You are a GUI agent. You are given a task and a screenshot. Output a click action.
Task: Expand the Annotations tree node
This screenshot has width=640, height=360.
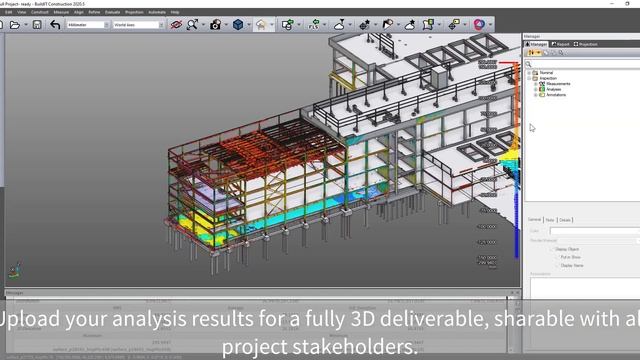(x=536, y=95)
